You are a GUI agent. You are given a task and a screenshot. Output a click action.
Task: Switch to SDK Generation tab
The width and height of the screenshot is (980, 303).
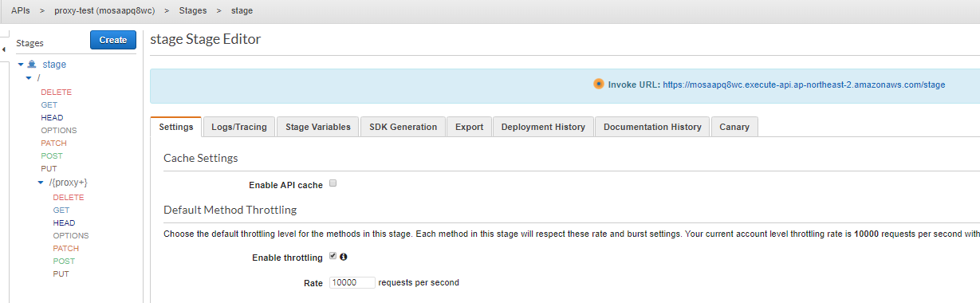[x=403, y=127]
